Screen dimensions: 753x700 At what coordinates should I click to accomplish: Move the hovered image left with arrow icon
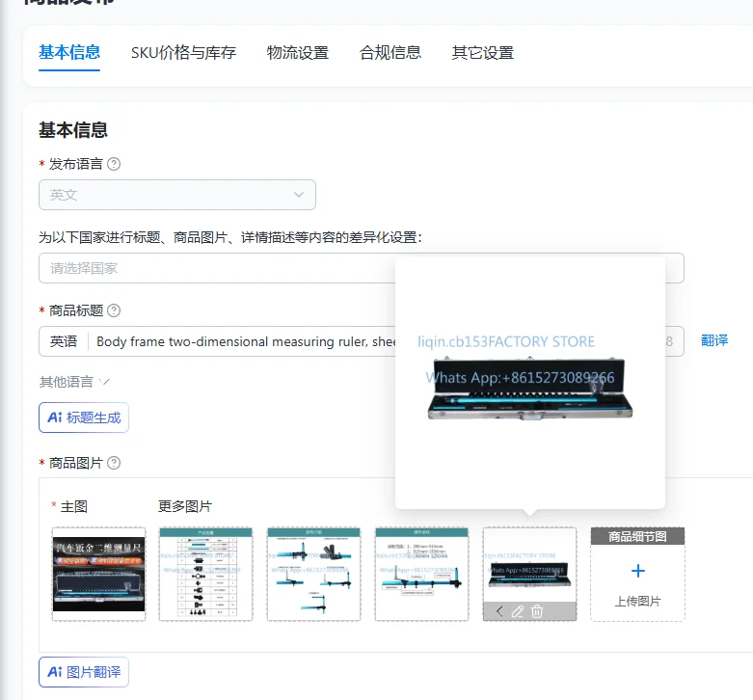point(499,611)
